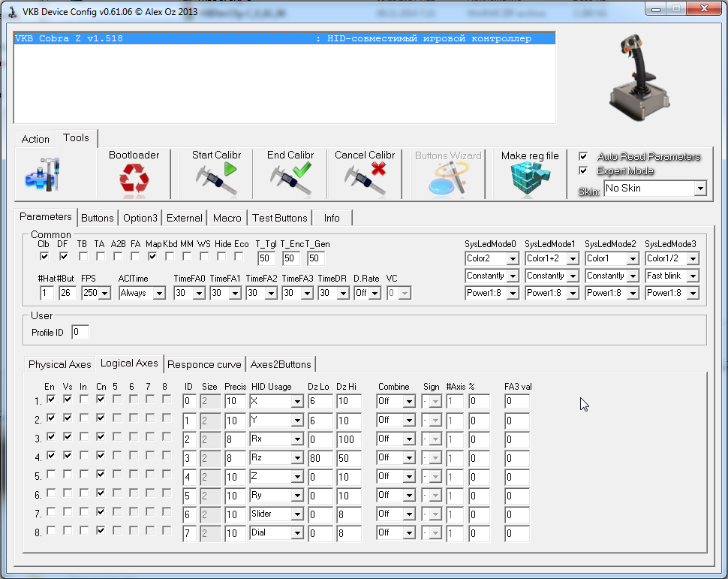Disable the Expert Mode checkbox

(583, 170)
